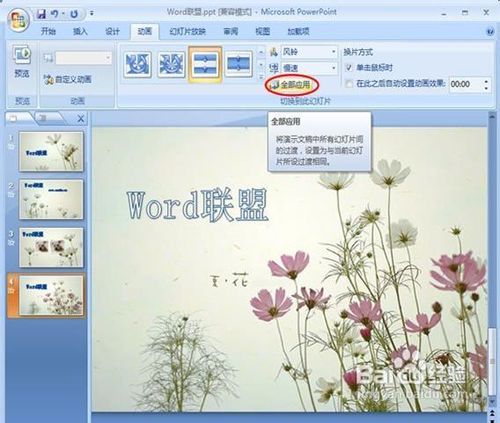Open the Office button menu
This screenshot has width=500, height=423.
point(18,20)
